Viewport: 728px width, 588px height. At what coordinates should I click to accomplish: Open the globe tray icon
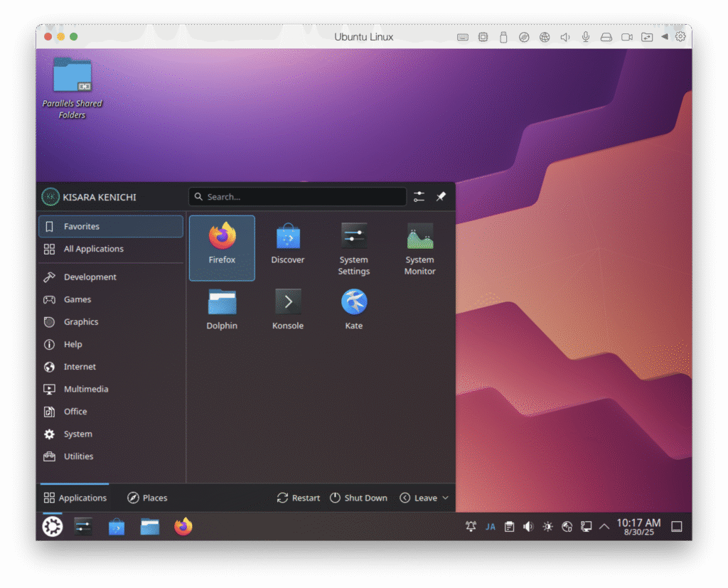pyautogui.click(x=567, y=527)
